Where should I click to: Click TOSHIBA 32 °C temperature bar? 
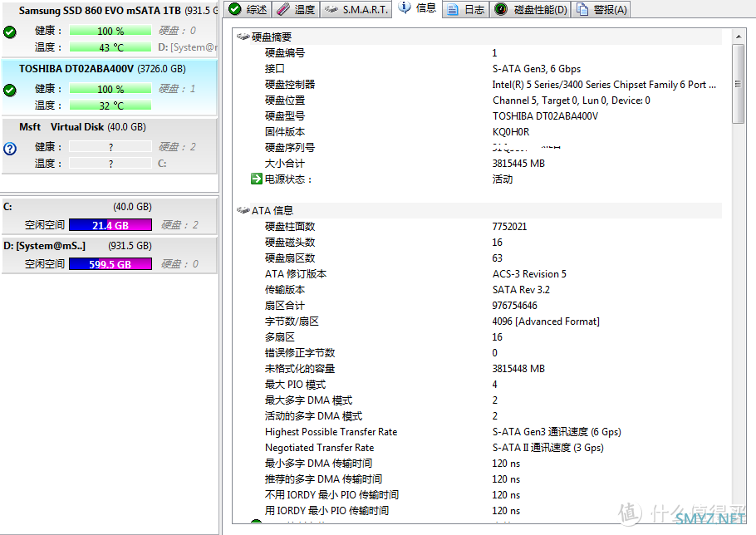point(110,105)
